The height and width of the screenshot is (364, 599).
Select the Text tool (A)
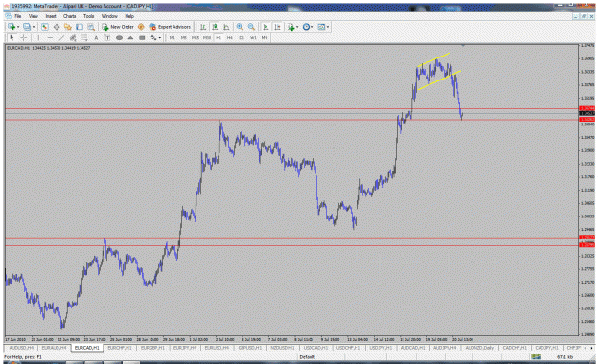[96, 37]
